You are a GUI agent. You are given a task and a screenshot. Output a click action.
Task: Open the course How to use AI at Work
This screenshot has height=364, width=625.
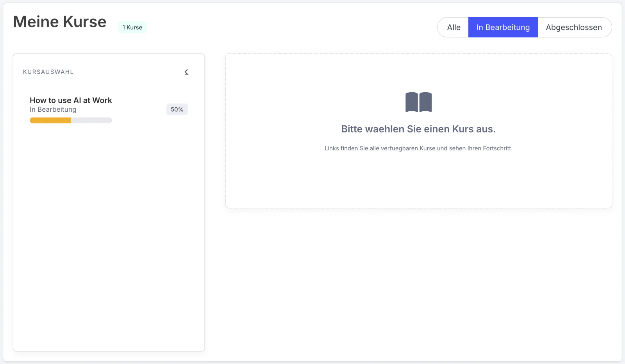pyautogui.click(x=71, y=100)
